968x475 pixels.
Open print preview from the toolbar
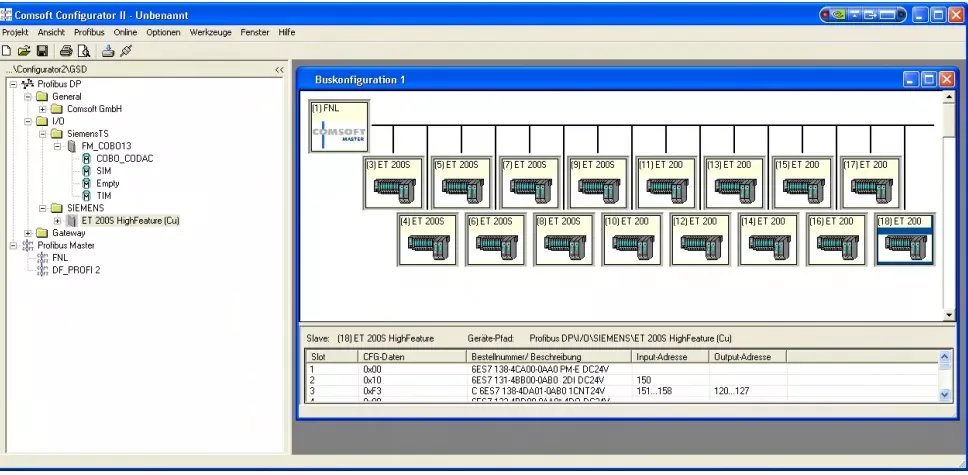(x=83, y=51)
